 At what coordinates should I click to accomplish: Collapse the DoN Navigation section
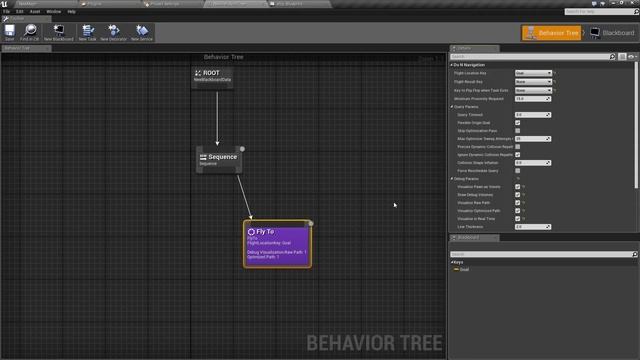pos(452,65)
